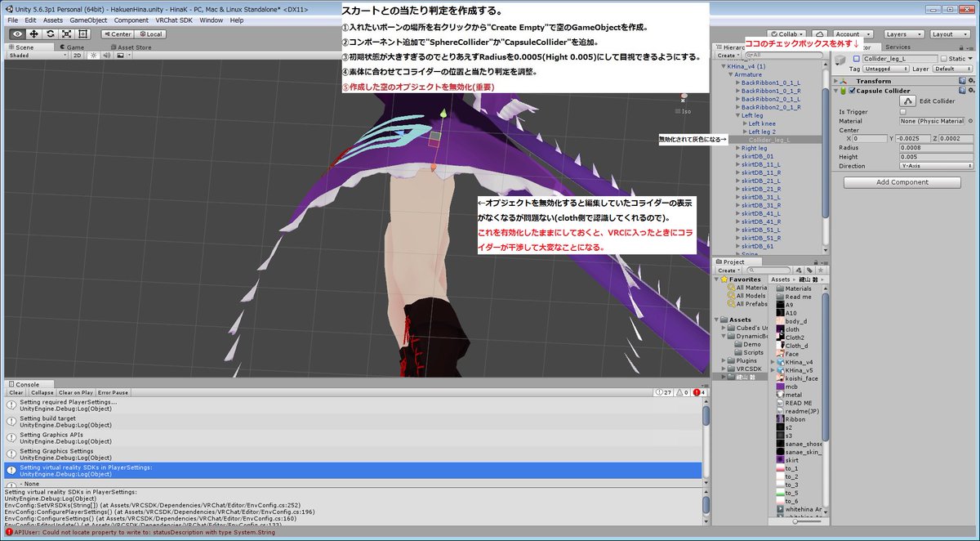Click the Inspector lock icon

point(962,47)
